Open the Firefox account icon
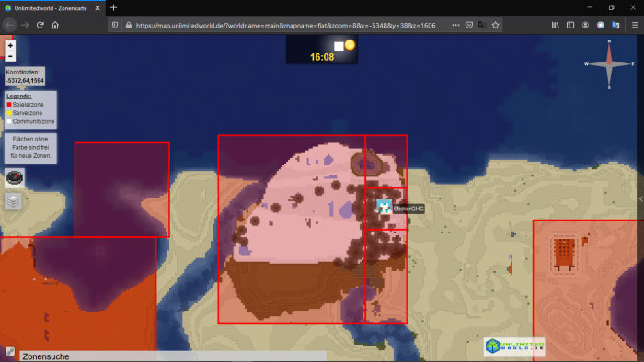Viewport: 644px width, 362px height. pos(585,25)
